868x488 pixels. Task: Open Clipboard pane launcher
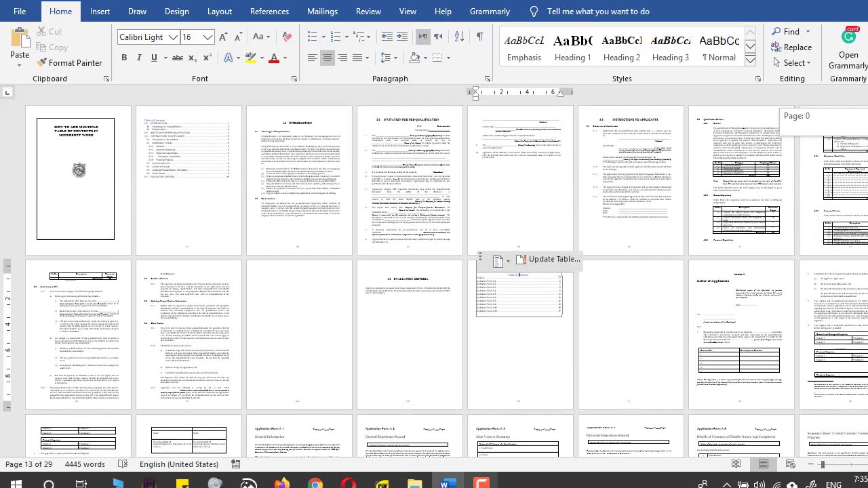point(106,79)
